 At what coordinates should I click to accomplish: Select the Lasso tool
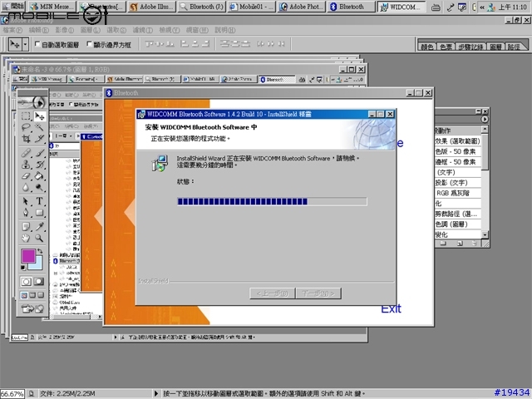[26, 127]
